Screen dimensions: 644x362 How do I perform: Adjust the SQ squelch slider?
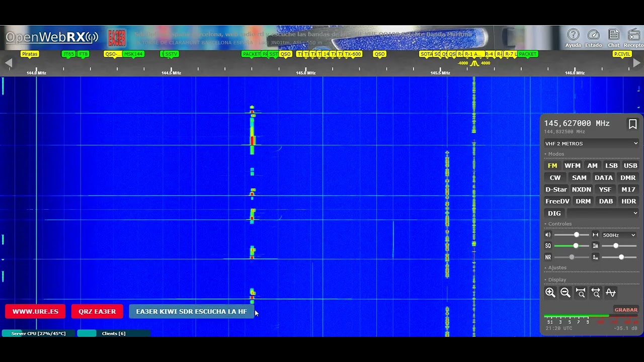click(572, 246)
